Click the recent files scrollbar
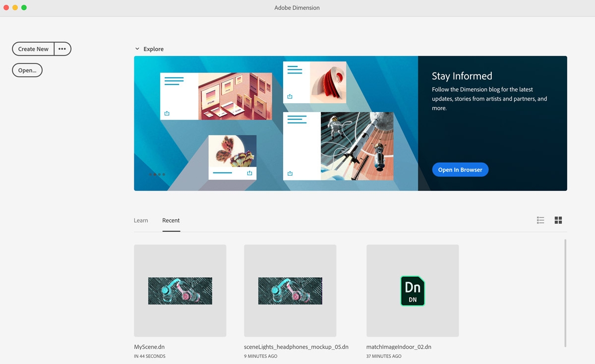Screen dimensions: 595x364 click(x=565, y=293)
